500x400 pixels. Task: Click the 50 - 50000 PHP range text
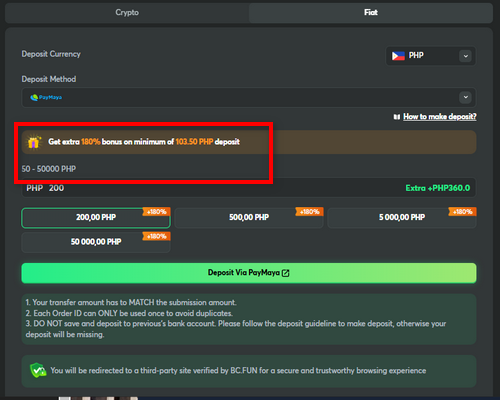[x=49, y=169]
